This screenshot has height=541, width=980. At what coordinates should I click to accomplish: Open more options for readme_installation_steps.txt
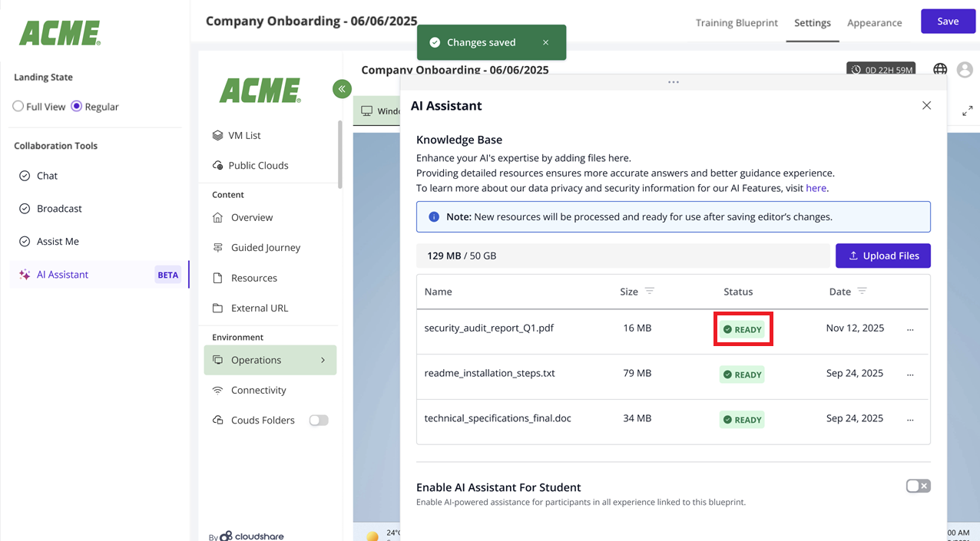[910, 374]
